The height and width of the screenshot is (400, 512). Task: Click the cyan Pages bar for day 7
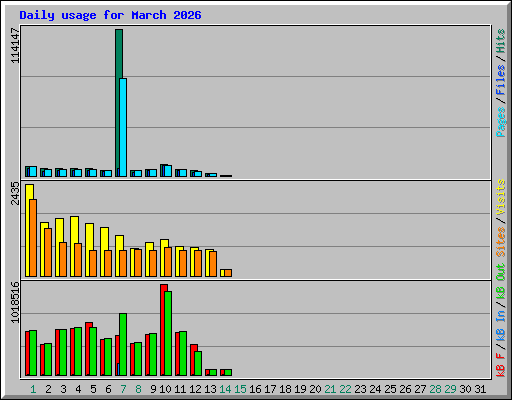click(x=123, y=127)
